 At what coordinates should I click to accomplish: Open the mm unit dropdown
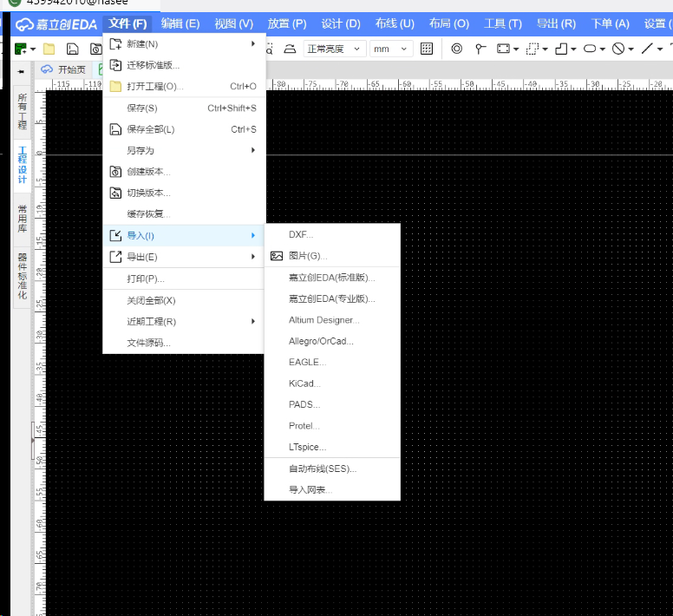pos(391,49)
